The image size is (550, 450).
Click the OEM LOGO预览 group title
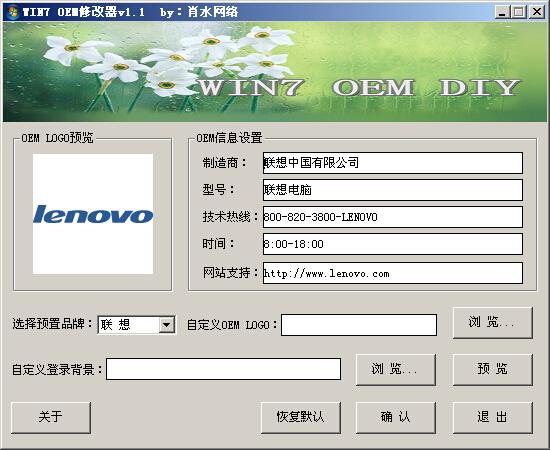pyautogui.click(x=57, y=138)
